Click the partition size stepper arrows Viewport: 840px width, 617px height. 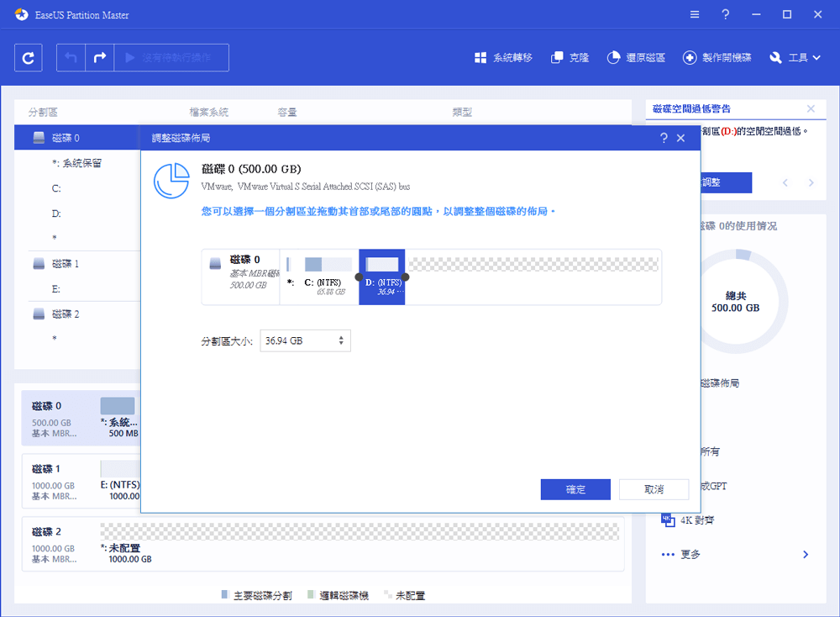tap(341, 341)
